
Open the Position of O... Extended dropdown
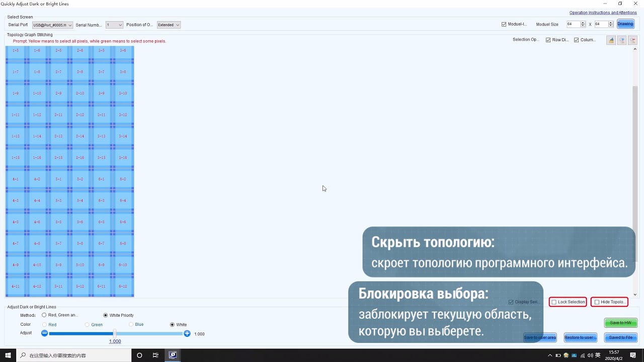[169, 25]
